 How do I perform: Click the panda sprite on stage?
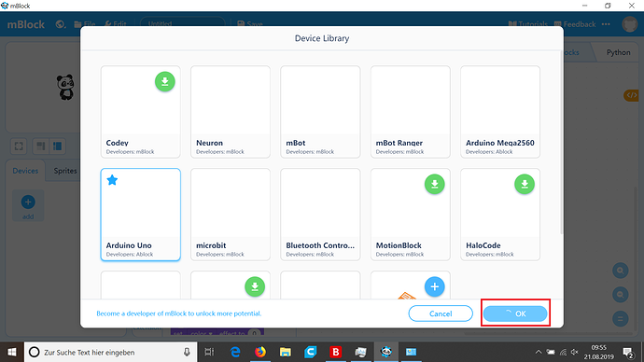pyautogui.click(x=65, y=87)
